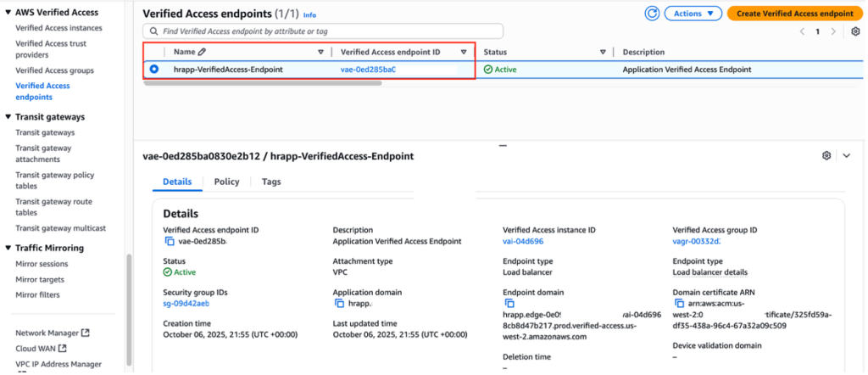This screenshot has width=868, height=375.
Task: Collapse the details pane with chevron
Action: tap(847, 155)
